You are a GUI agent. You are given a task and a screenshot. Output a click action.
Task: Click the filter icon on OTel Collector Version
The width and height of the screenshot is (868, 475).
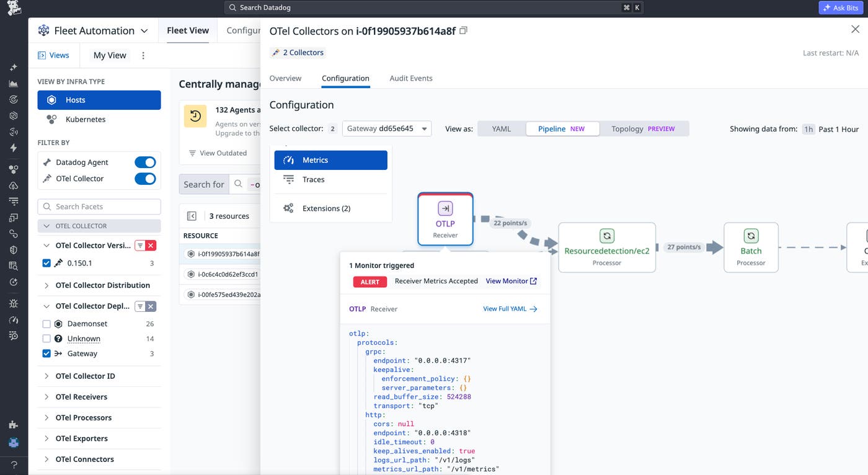(x=140, y=246)
